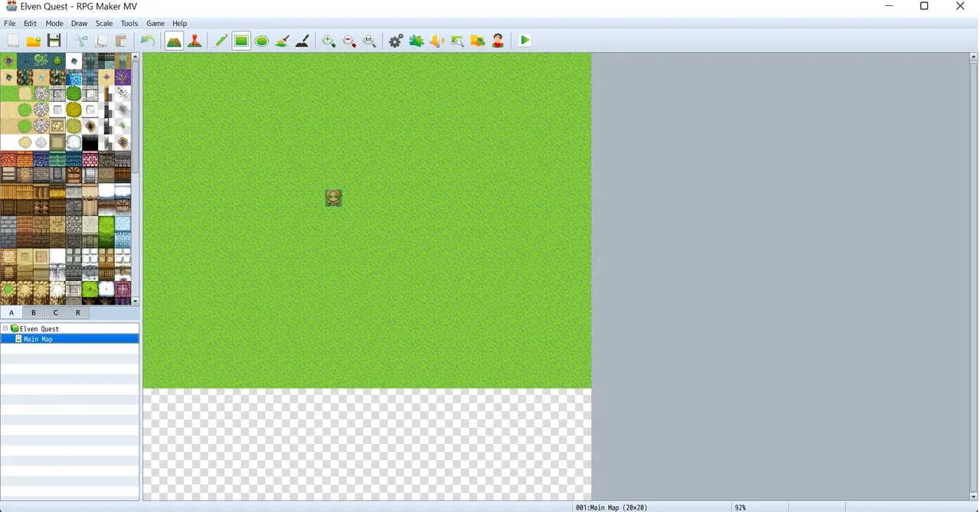The image size is (980, 512).
Task: Set actual size 1:1 zoom icon
Action: pos(370,41)
